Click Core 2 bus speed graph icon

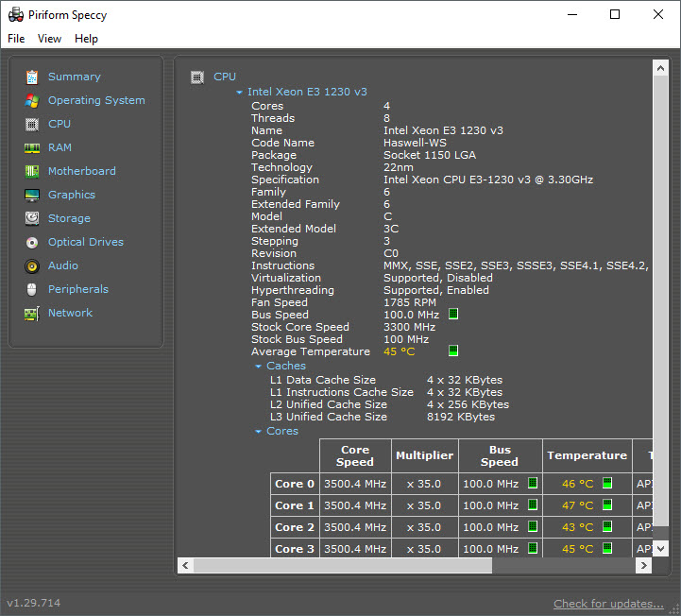pyautogui.click(x=533, y=526)
